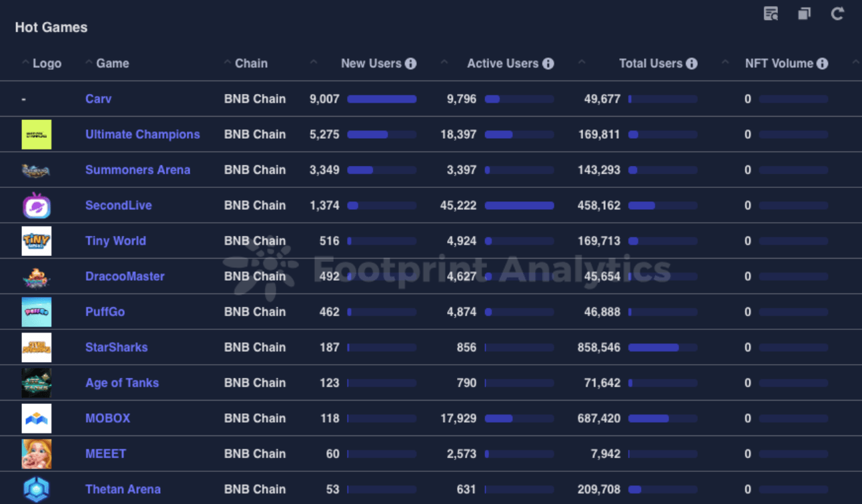Click the New Users info icon
Screen dimensions: 862x504
pos(411,64)
